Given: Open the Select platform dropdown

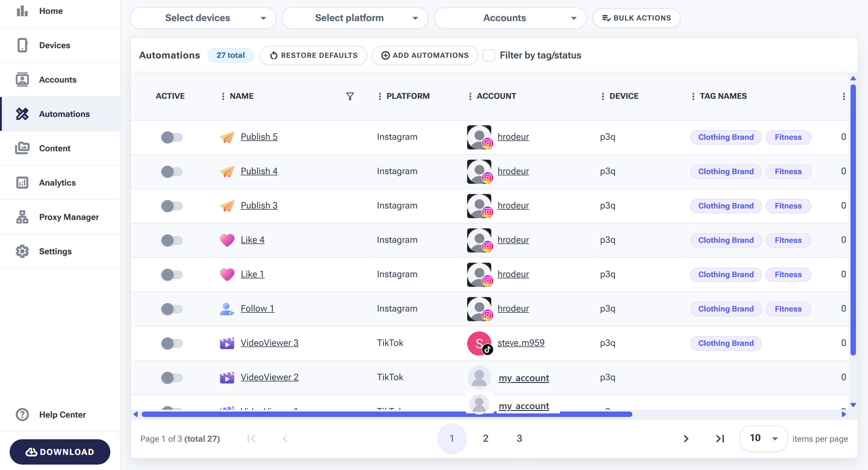Looking at the screenshot, I should coord(355,18).
